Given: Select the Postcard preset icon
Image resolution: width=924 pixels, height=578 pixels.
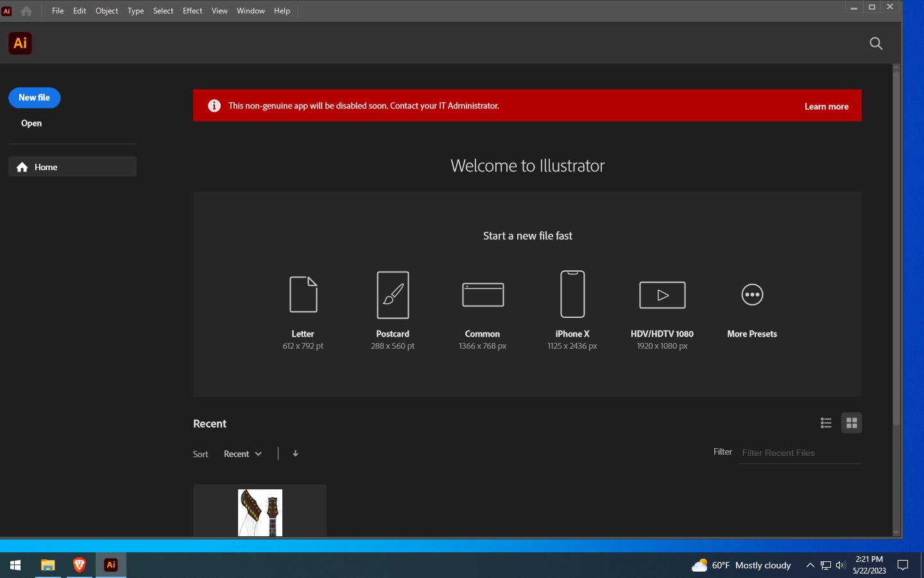Looking at the screenshot, I should (x=393, y=295).
